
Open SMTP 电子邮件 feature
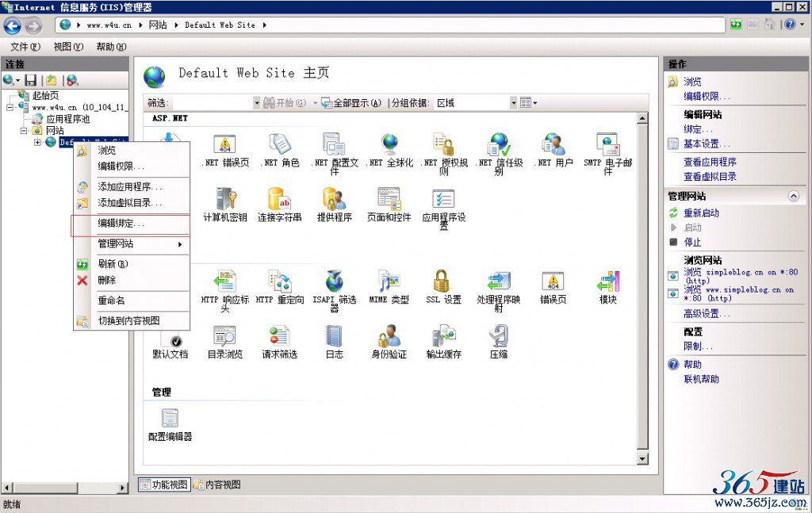(x=608, y=144)
